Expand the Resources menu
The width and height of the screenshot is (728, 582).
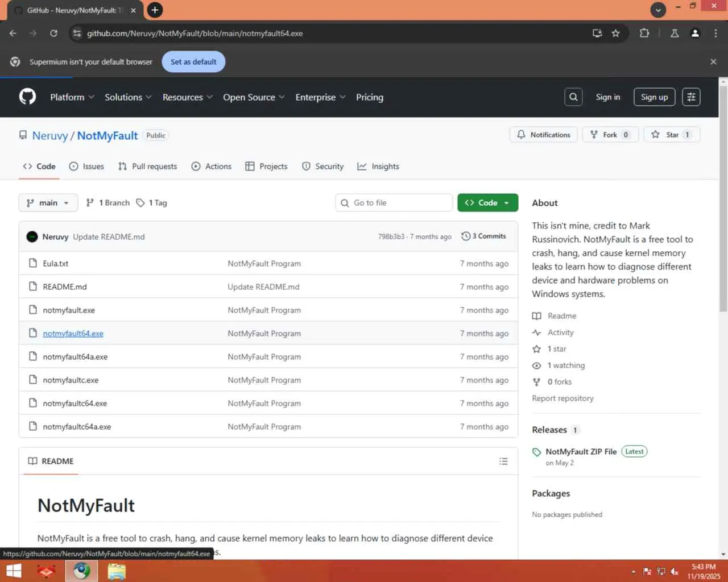point(188,97)
